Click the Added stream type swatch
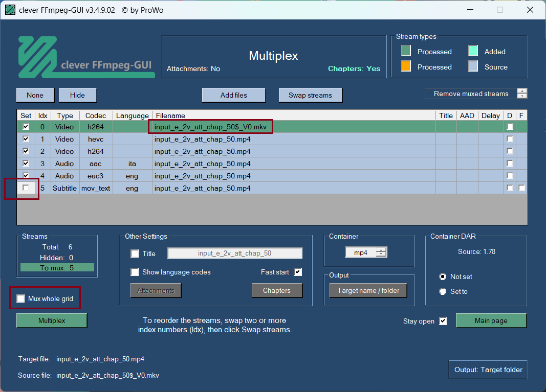546x392 pixels. pyautogui.click(x=473, y=51)
